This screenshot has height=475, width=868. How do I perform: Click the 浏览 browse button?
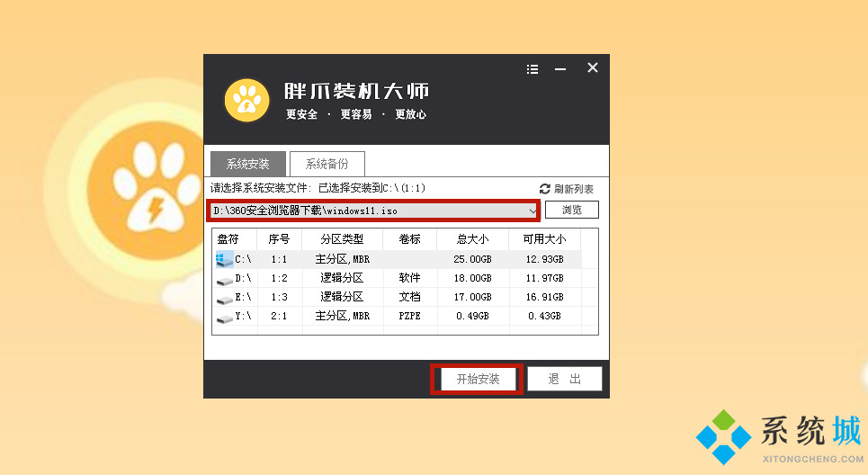[x=572, y=210]
